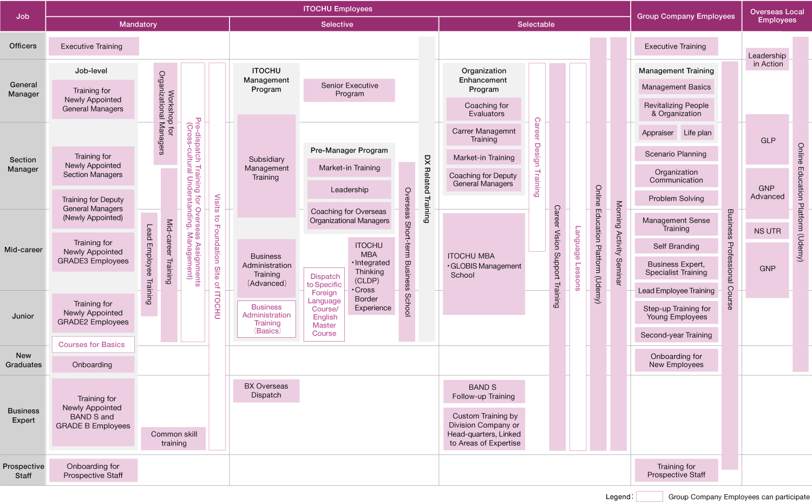
Task: Select the Selectable column header
Action: 536,24
